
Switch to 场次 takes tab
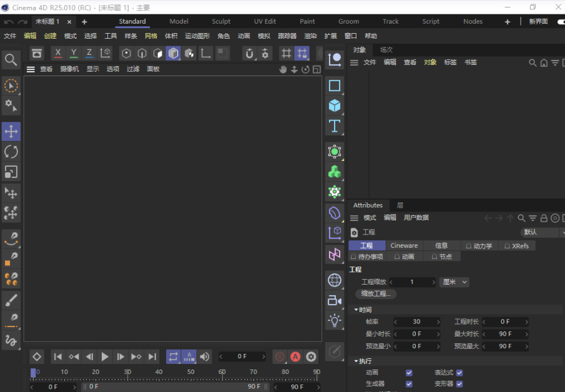pos(386,50)
